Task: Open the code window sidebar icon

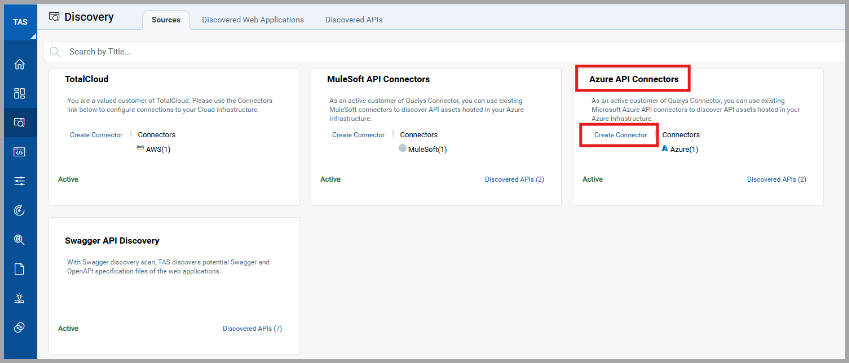Action: coord(19,152)
